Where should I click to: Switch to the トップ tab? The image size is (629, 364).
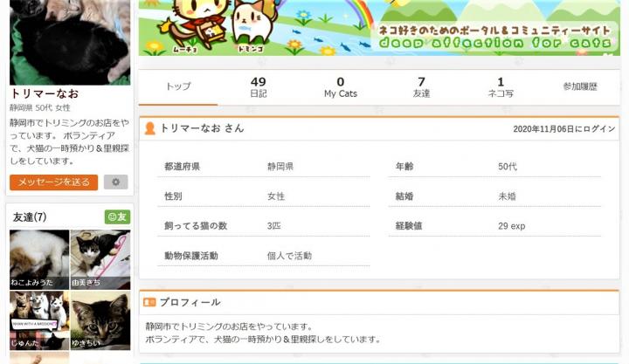tap(178, 87)
